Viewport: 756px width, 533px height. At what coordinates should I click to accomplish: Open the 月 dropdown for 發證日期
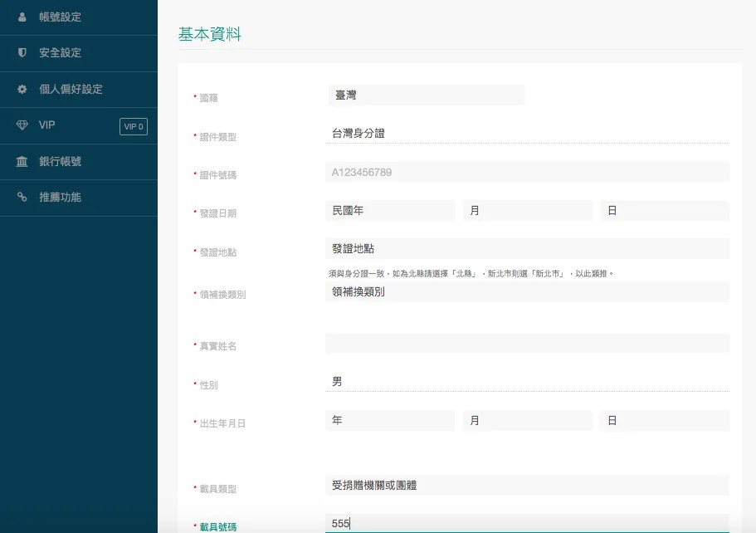[x=528, y=210]
